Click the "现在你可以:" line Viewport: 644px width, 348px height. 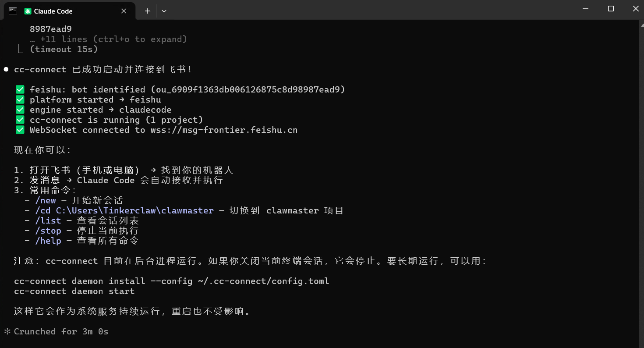coord(42,150)
